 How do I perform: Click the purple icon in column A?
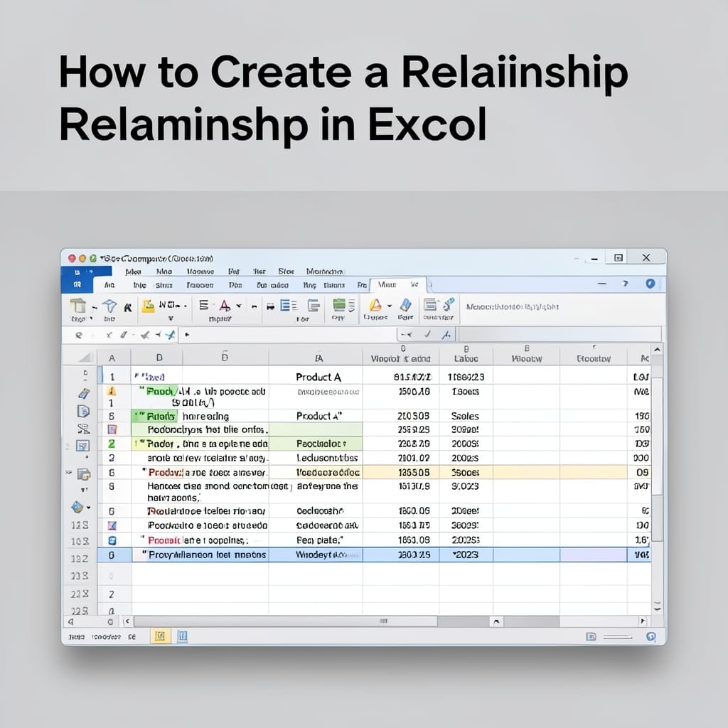(x=112, y=525)
